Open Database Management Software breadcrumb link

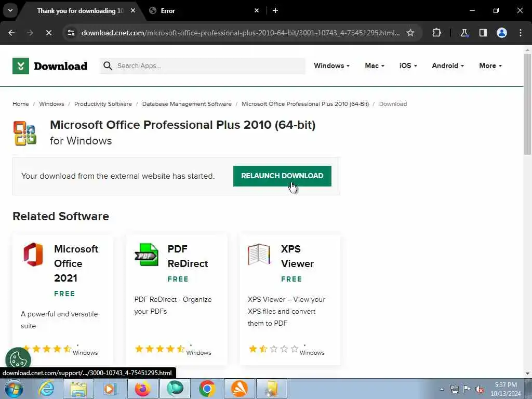pos(187,104)
